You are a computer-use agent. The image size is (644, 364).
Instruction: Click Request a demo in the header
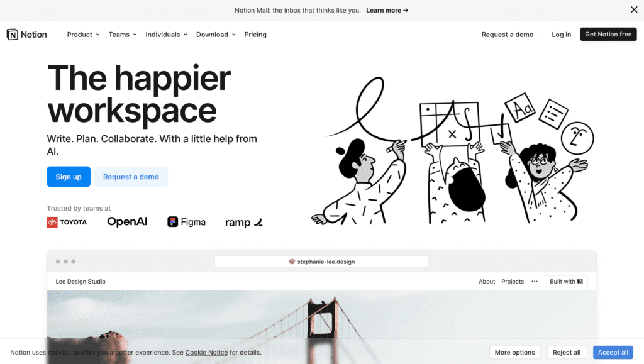click(x=508, y=35)
